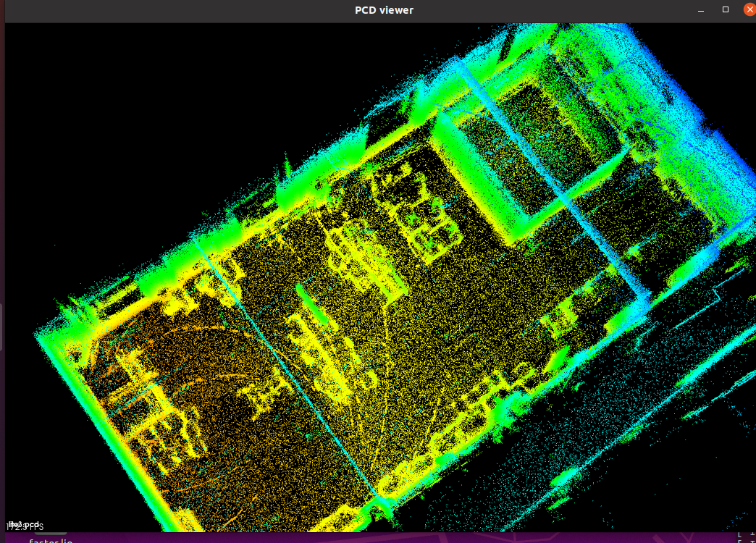
Task: Close the PCD viewer with the orange X
Action: pos(749,9)
